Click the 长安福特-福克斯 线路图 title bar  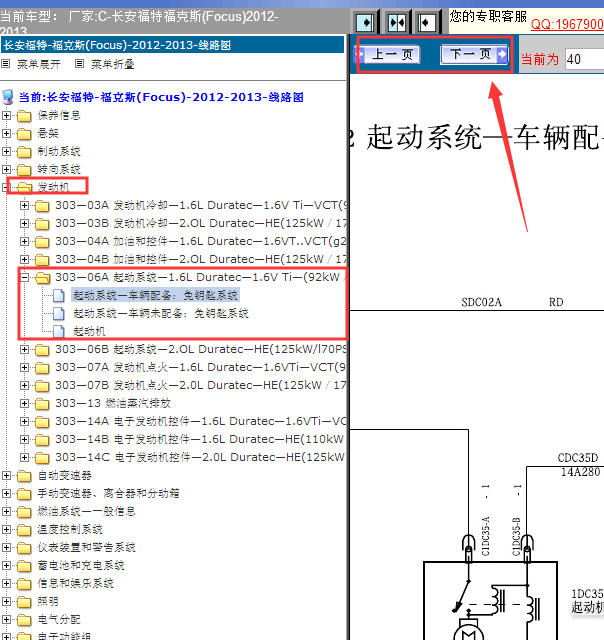(173, 45)
